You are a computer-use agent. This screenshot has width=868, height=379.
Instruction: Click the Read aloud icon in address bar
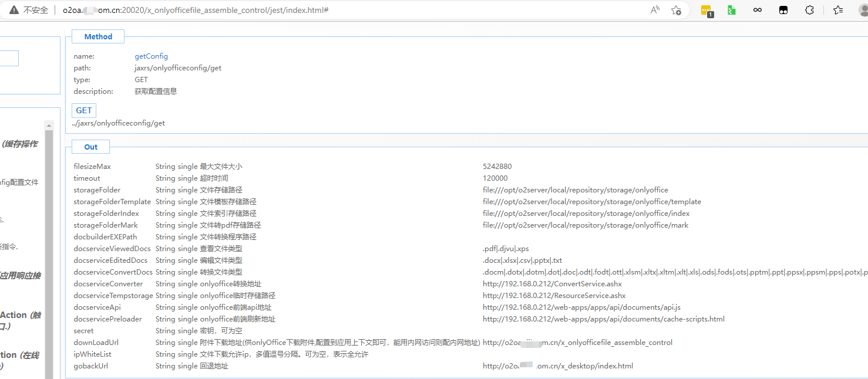point(655,10)
